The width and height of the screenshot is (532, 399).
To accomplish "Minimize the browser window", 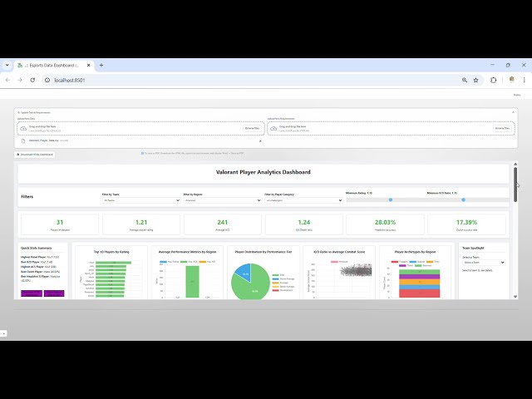I will [x=492, y=65].
